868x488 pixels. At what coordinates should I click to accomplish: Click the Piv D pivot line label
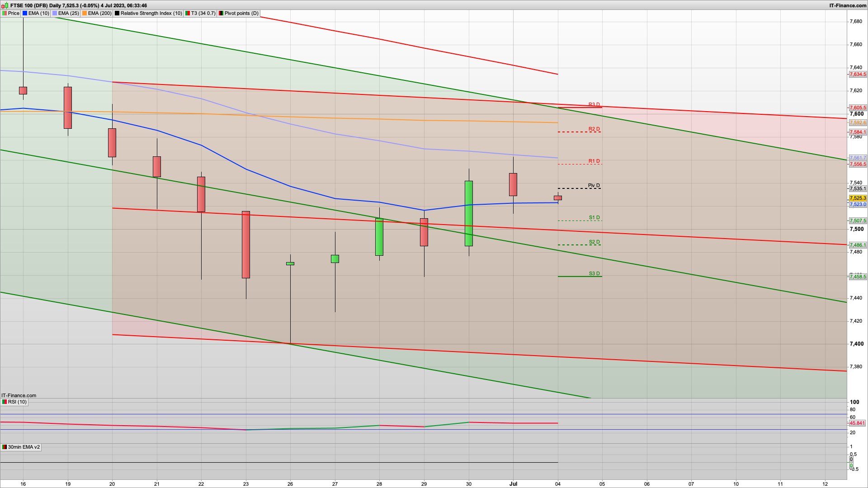click(x=594, y=185)
